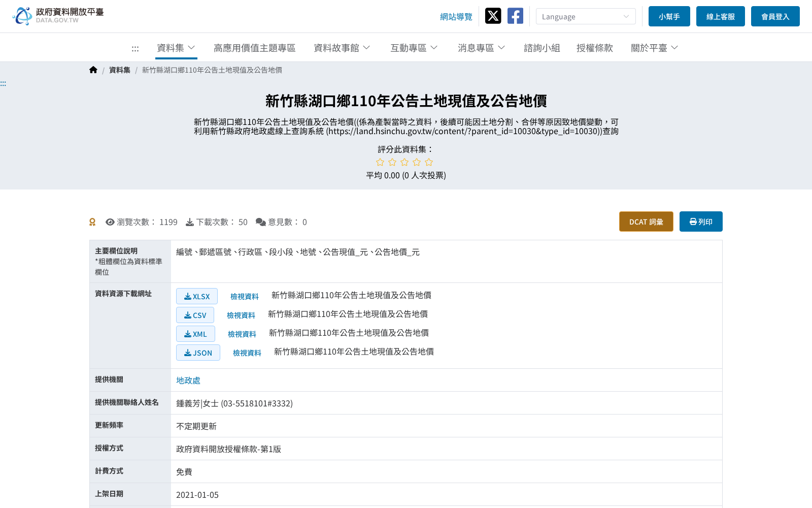
Task: Click the accesskey dots in navigation bar
Action: pyautogui.click(x=135, y=49)
